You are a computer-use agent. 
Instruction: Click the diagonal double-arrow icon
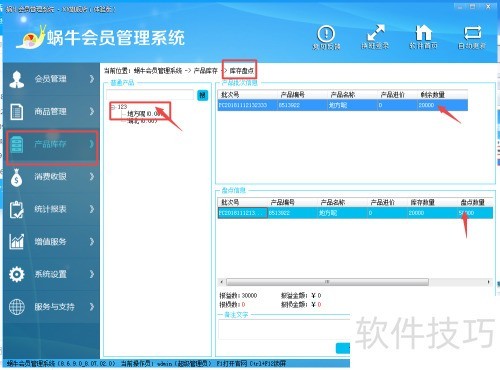(375, 33)
